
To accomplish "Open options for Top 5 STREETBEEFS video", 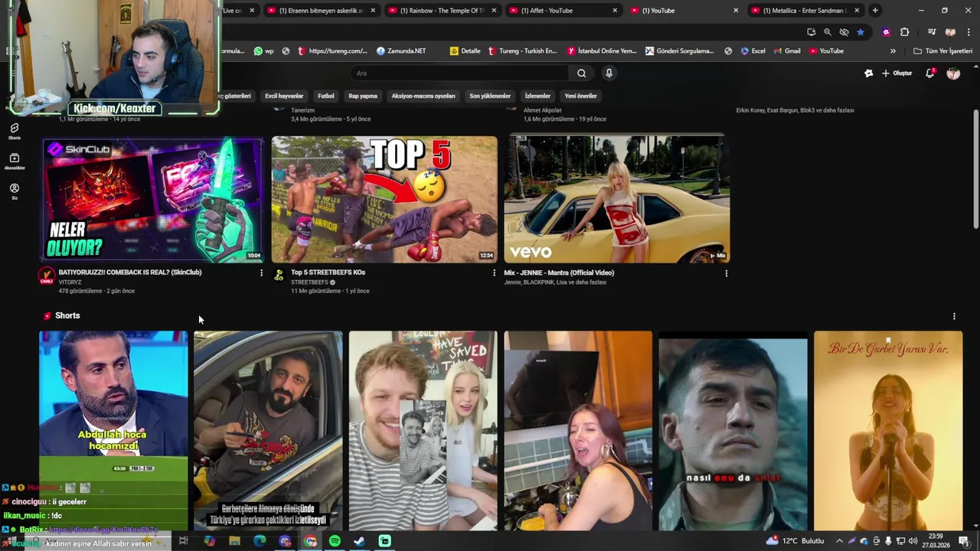I will [494, 273].
